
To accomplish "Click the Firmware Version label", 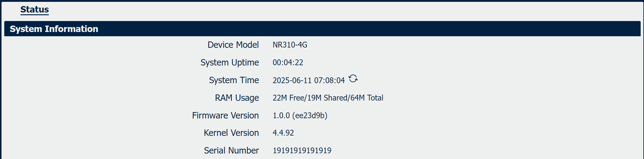I will pyautogui.click(x=225, y=115).
